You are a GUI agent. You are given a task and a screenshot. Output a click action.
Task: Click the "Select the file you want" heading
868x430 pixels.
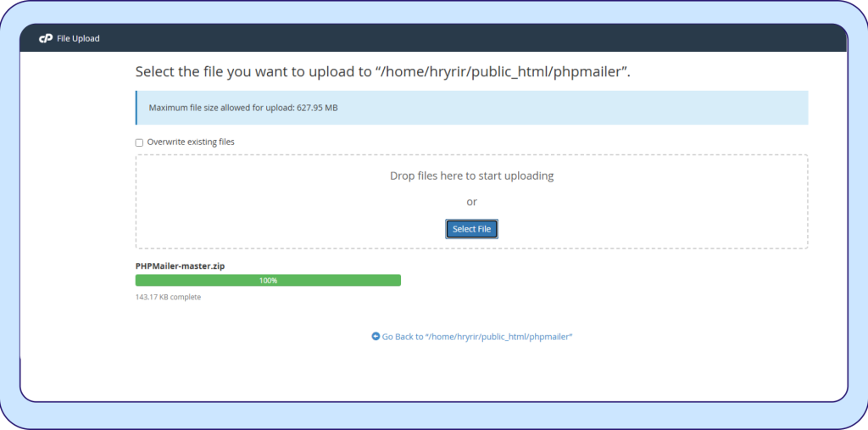254,72
